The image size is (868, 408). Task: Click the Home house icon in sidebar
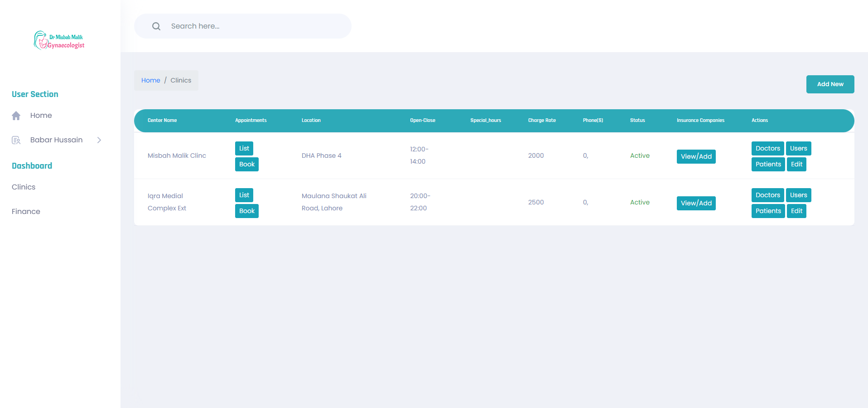[16, 116]
